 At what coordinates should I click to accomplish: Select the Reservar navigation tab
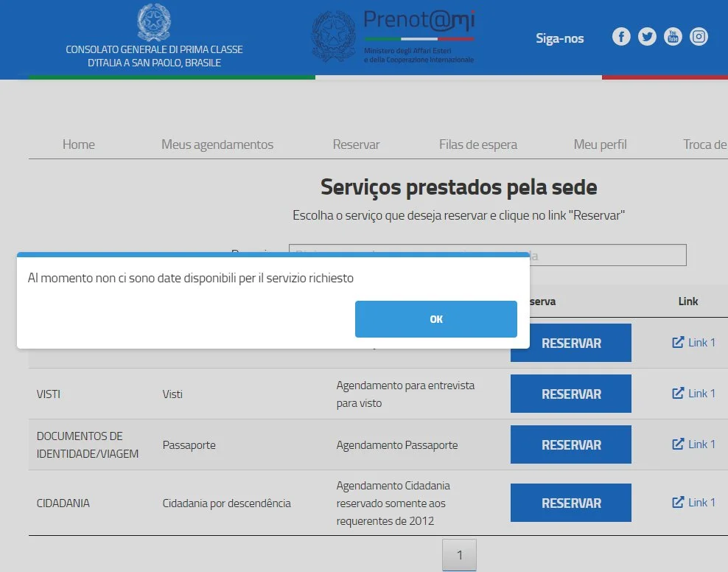tap(356, 144)
